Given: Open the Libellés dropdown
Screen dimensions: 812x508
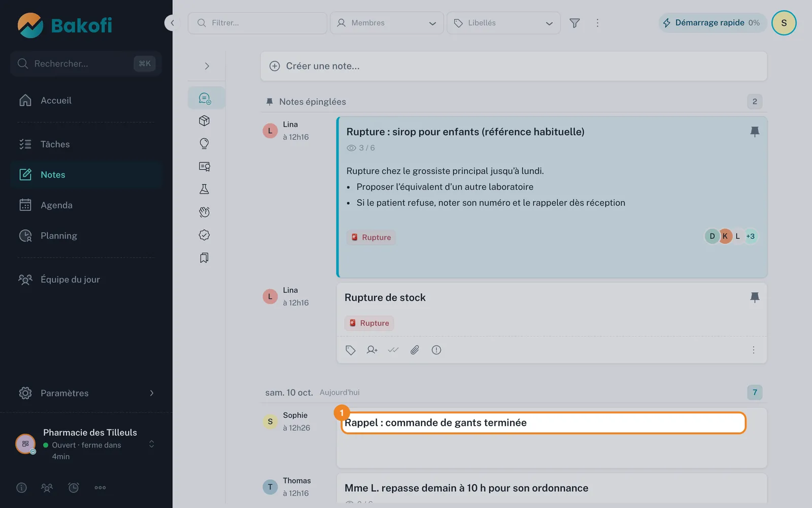Looking at the screenshot, I should pos(503,23).
